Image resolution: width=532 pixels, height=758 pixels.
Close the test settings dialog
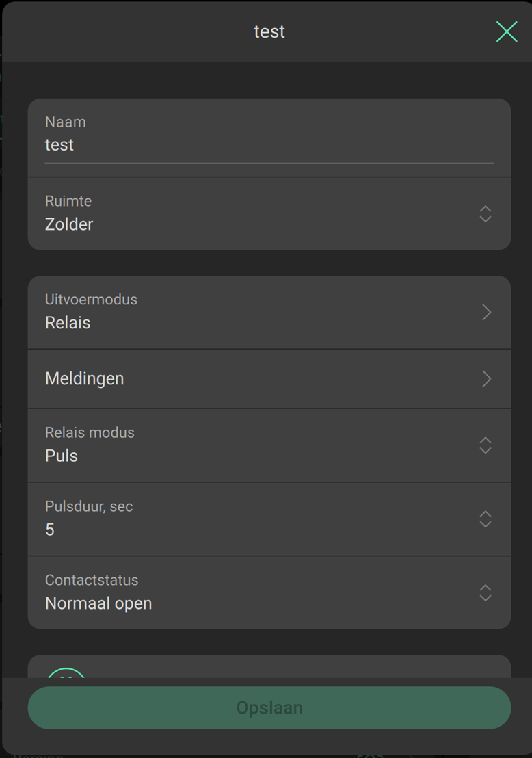click(x=506, y=31)
